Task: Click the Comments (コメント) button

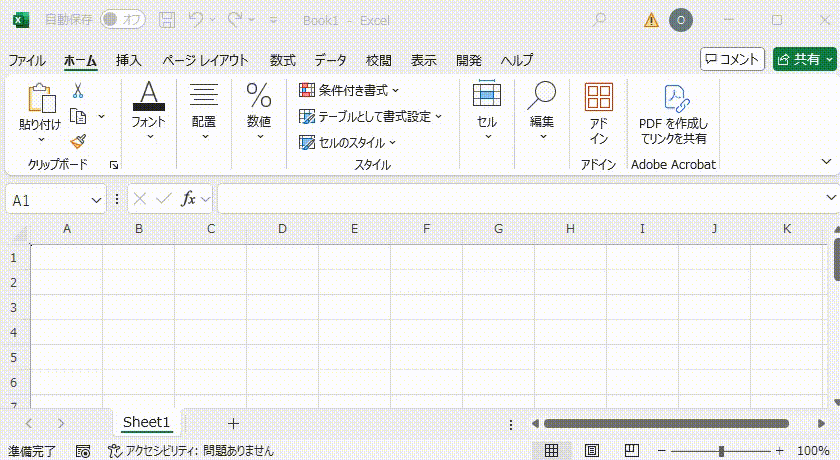Action: [x=732, y=60]
